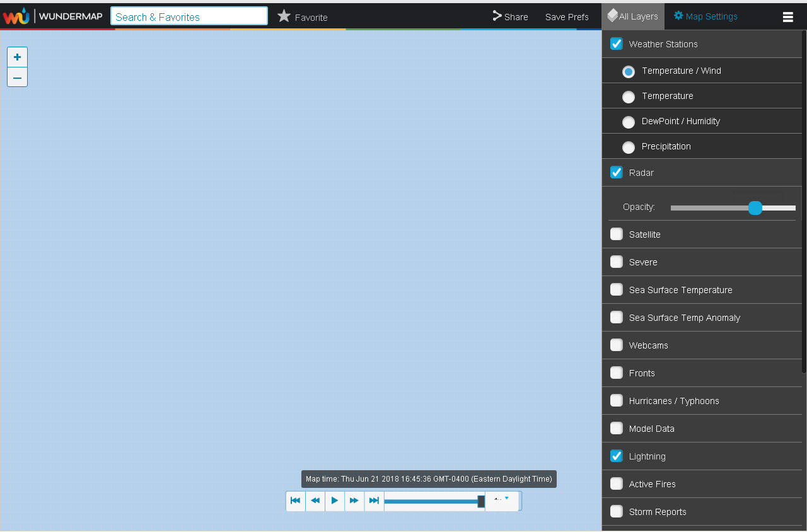Click the Share button

coord(510,17)
